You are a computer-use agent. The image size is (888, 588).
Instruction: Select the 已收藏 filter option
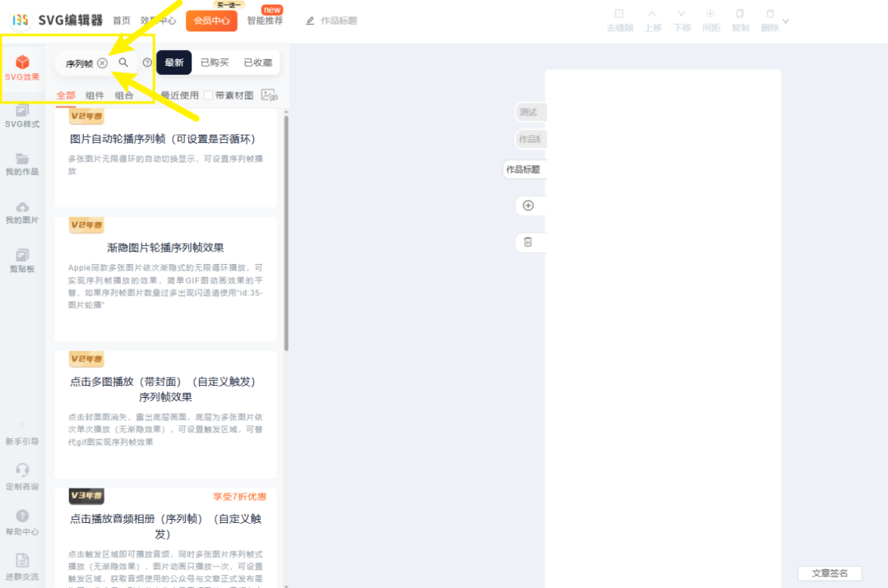(258, 63)
